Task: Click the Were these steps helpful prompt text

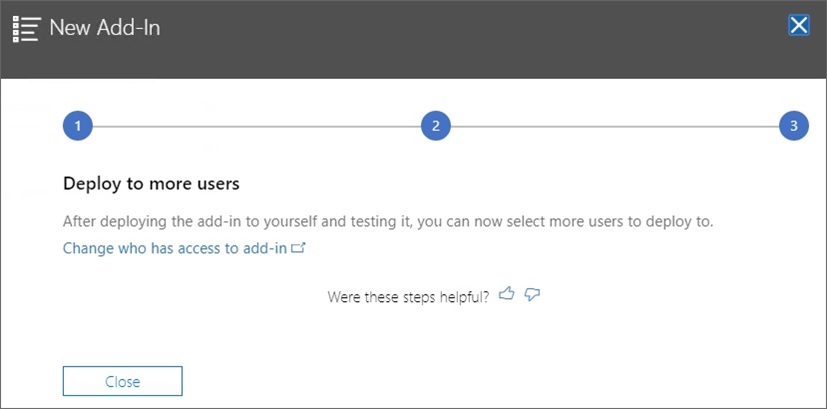Action: tap(408, 297)
